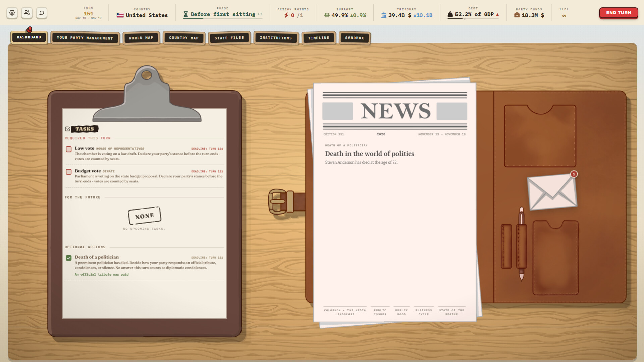Image resolution: width=644 pixels, height=362 pixels.
Task: Click the NONE stamp under For the Future
Action: tap(145, 216)
